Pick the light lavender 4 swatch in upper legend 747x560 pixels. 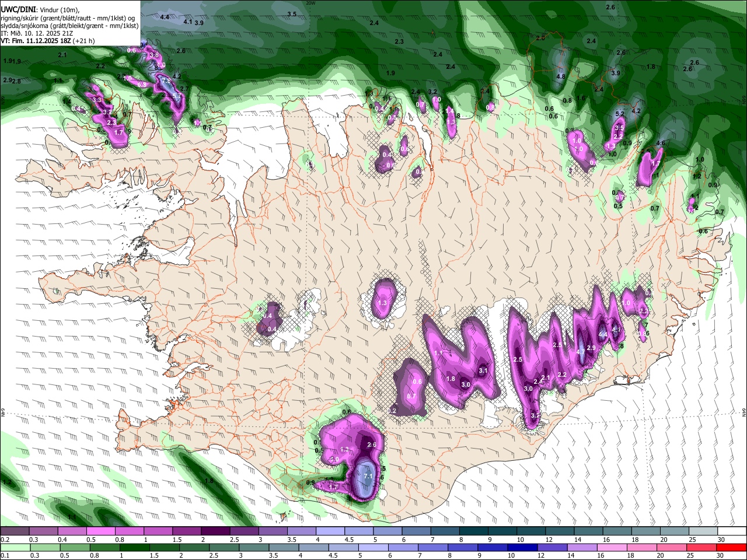coord(330,531)
